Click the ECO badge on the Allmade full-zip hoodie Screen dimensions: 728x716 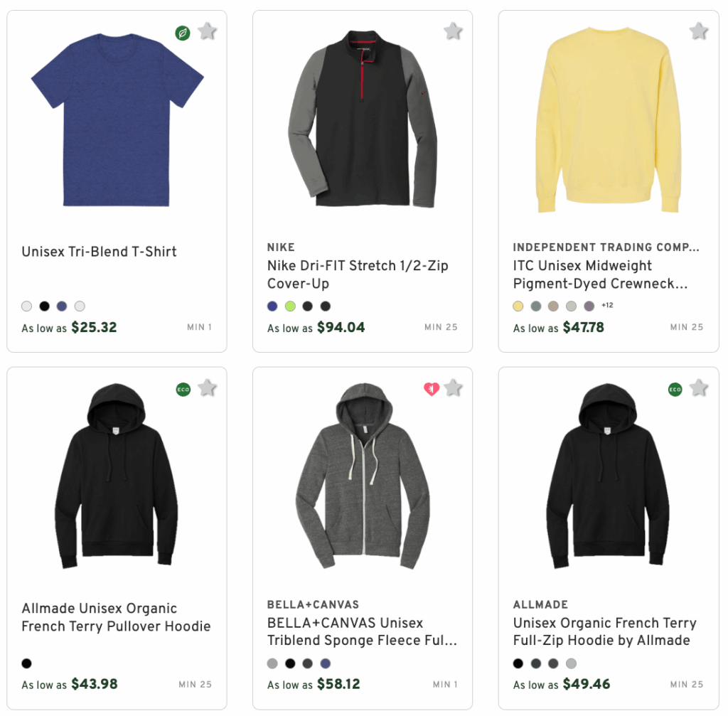coord(675,390)
